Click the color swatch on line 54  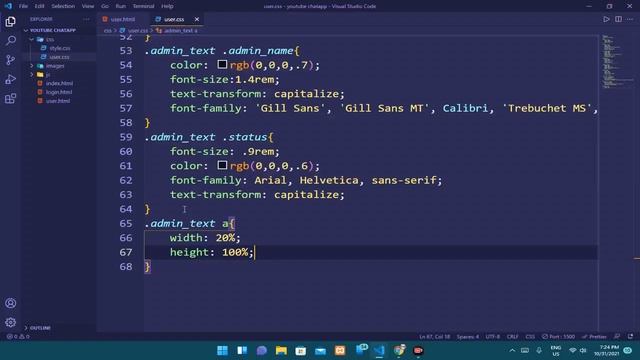pyautogui.click(x=222, y=64)
